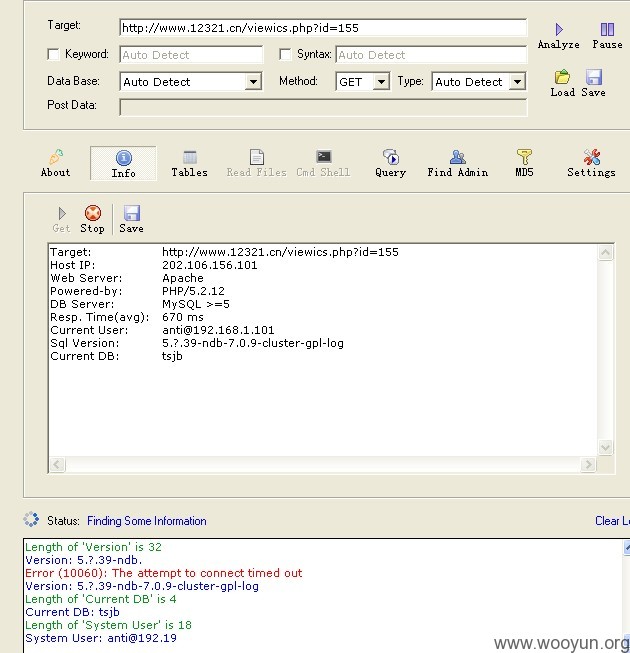This screenshot has height=653, width=630.
Task: Switch to the Info tab
Action: pyautogui.click(x=123, y=163)
